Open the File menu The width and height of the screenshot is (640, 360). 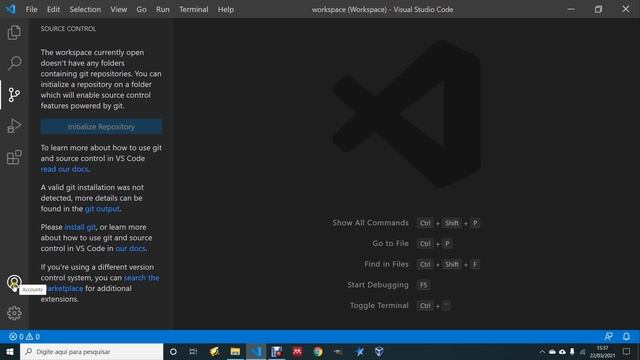tap(31, 9)
